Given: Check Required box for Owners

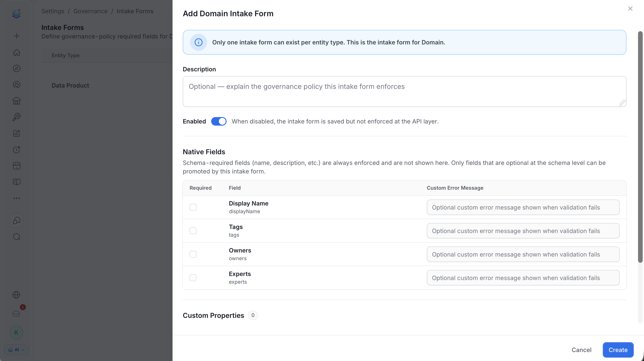Looking at the screenshot, I should pos(193,254).
